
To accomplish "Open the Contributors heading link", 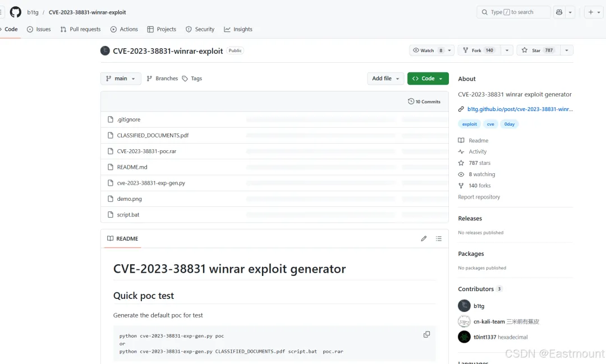I will (480, 289).
